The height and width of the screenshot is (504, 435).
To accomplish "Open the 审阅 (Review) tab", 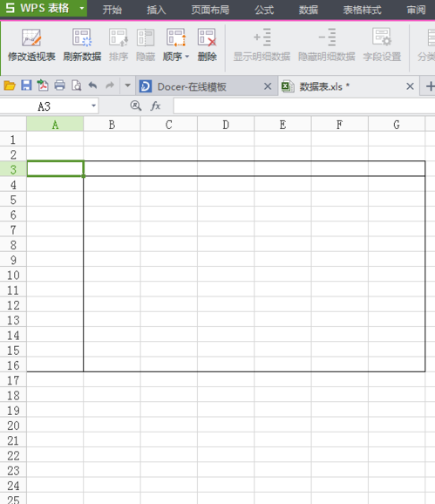I will (416, 10).
